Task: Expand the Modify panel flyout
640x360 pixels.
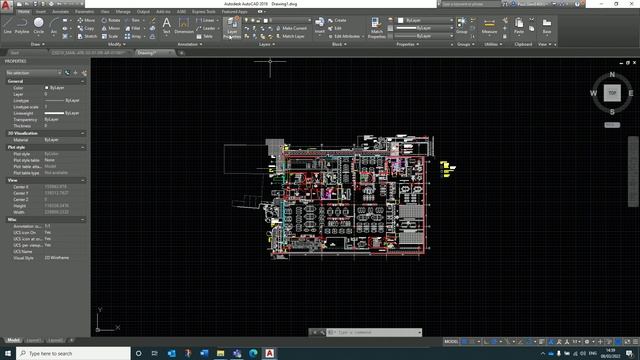Action: (x=116, y=44)
